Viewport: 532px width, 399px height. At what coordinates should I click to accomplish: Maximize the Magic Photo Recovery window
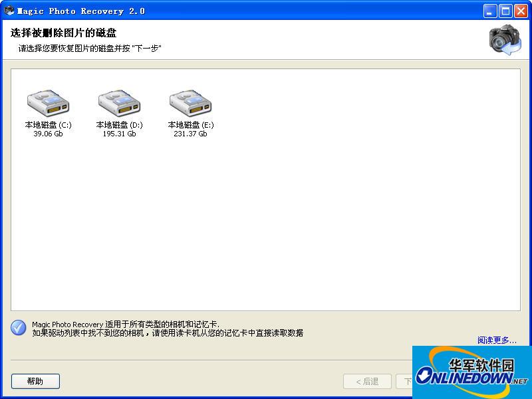(x=505, y=11)
